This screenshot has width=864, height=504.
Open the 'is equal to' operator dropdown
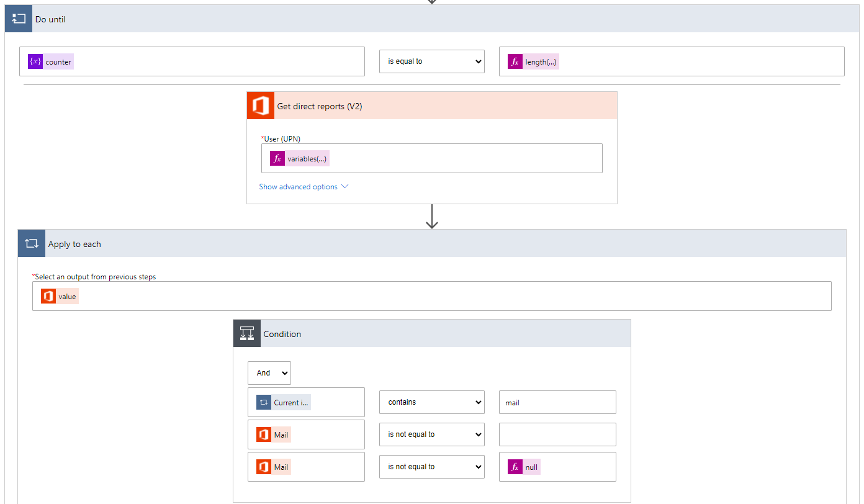(431, 61)
